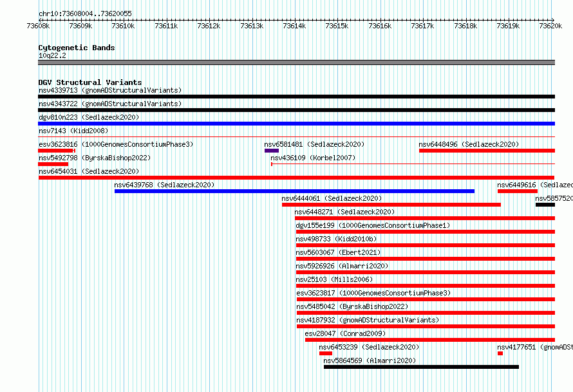Click the nsv6449616 variant label
Viewport: 573px width, 392px height.
coord(535,185)
